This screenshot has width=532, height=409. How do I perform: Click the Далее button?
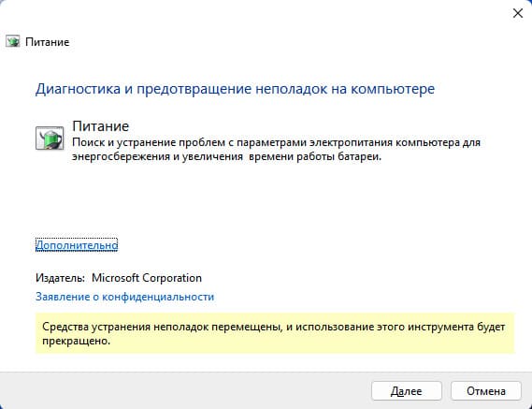click(x=407, y=391)
